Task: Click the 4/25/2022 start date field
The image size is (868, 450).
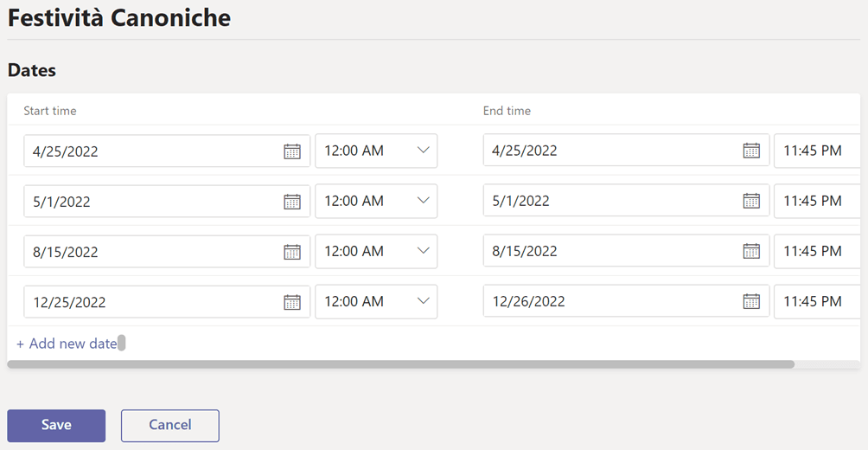Action: pyautogui.click(x=167, y=151)
